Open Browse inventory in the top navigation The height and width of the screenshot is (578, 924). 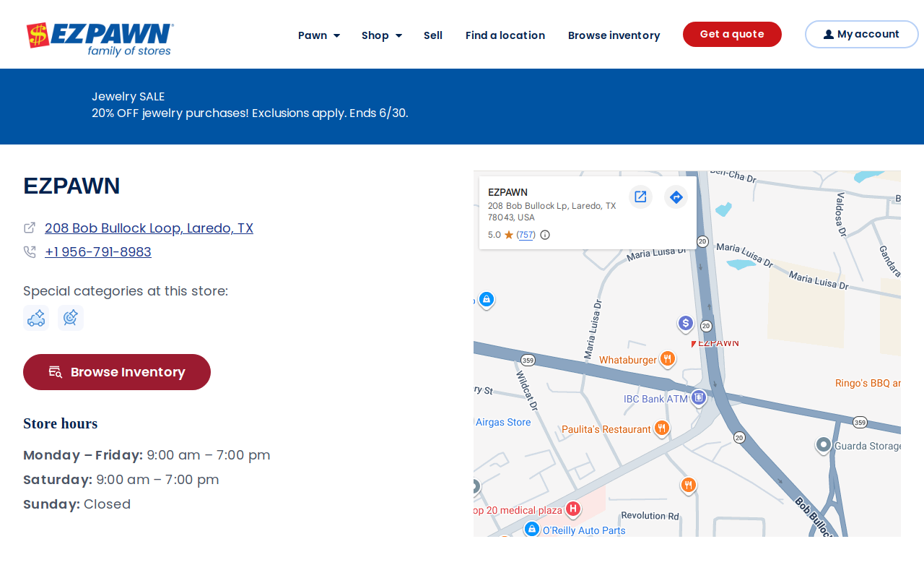pyautogui.click(x=614, y=35)
